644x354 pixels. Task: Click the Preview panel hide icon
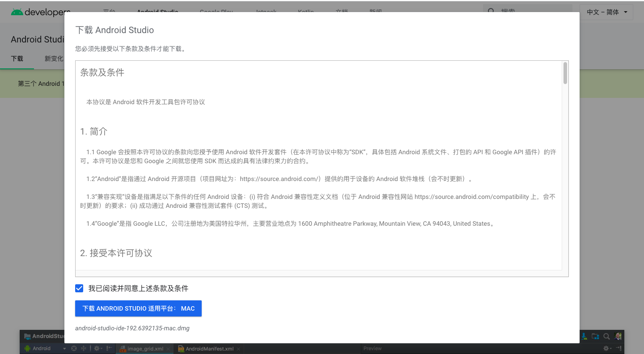tap(619, 348)
